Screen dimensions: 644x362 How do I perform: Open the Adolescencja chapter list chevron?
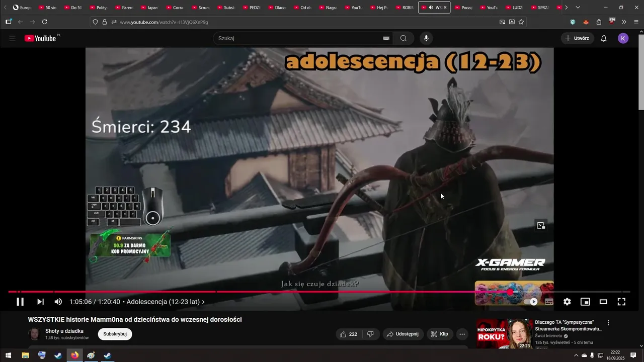(x=203, y=302)
